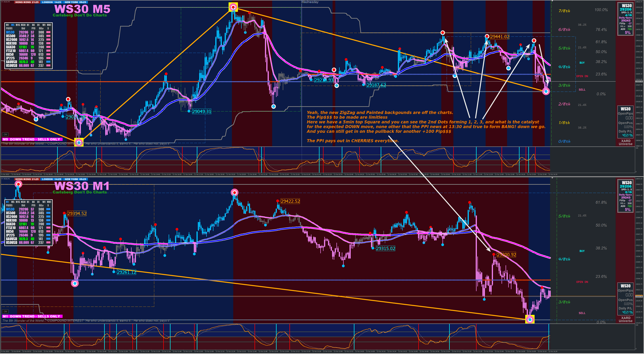Switch upper chart panel to M15 timeframe
The height and width of the screenshot is (354, 644).
point(18,25)
